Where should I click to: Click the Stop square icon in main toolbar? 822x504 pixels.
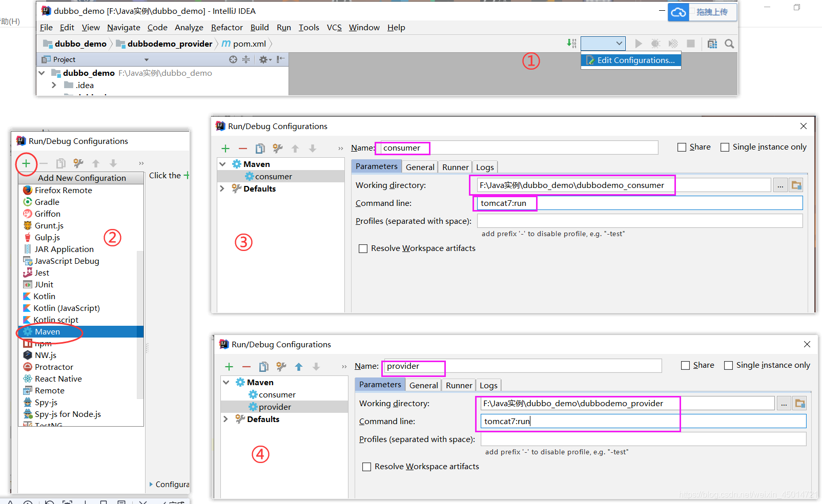coord(691,44)
